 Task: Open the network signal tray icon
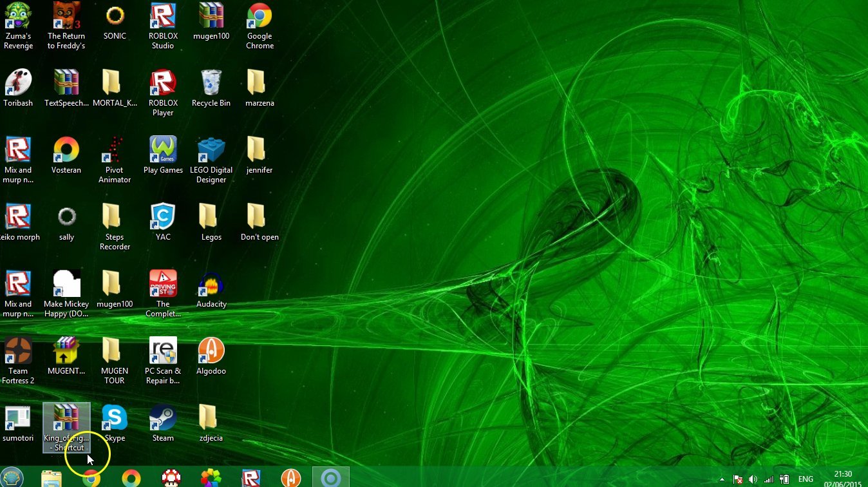(x=769, y=479)
